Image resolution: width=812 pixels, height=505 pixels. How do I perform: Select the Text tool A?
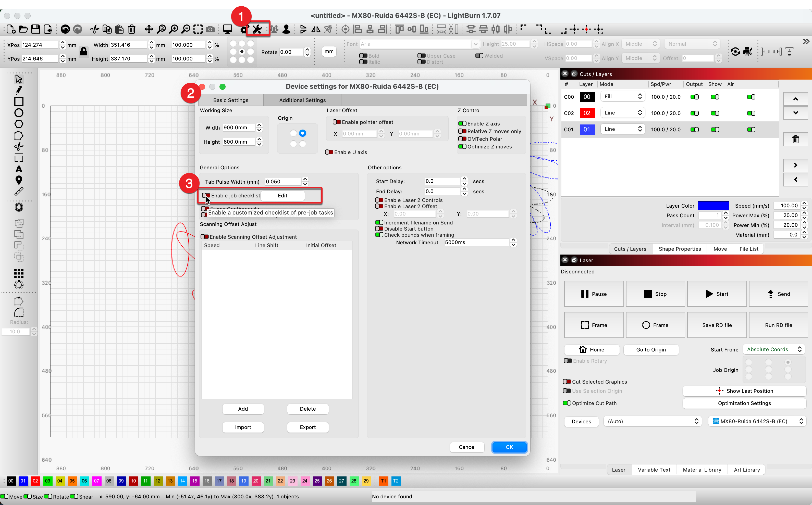(19, 169)
